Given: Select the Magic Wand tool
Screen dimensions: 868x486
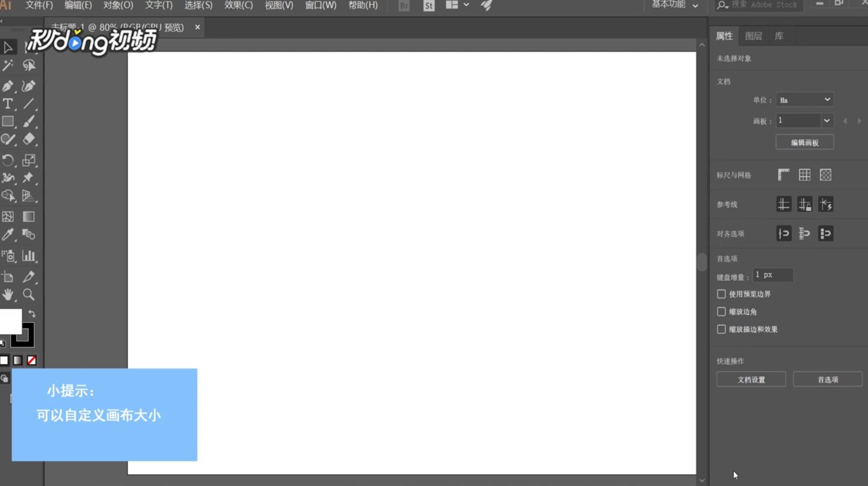Looking at the screenshot, I should (x=8, y=66).
